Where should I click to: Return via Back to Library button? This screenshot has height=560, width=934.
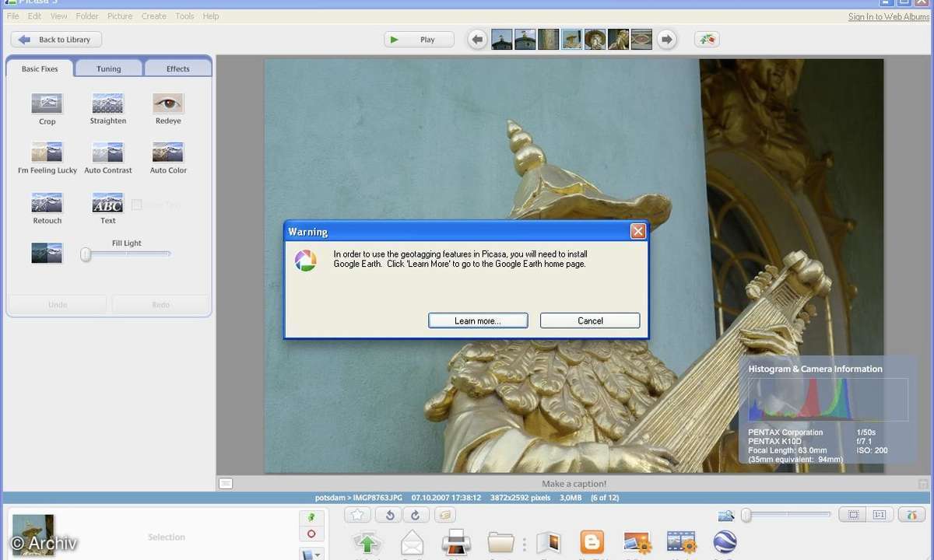(x=56, y=40)
